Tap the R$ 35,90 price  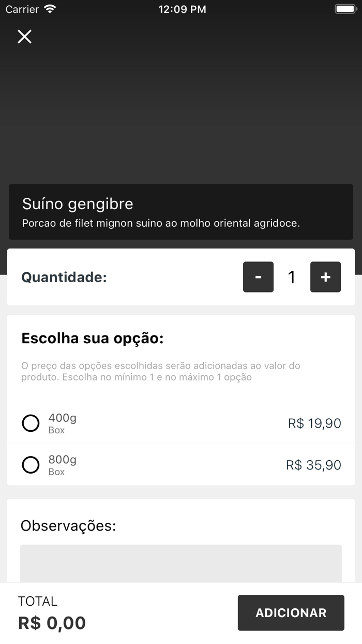pos(313,465)
